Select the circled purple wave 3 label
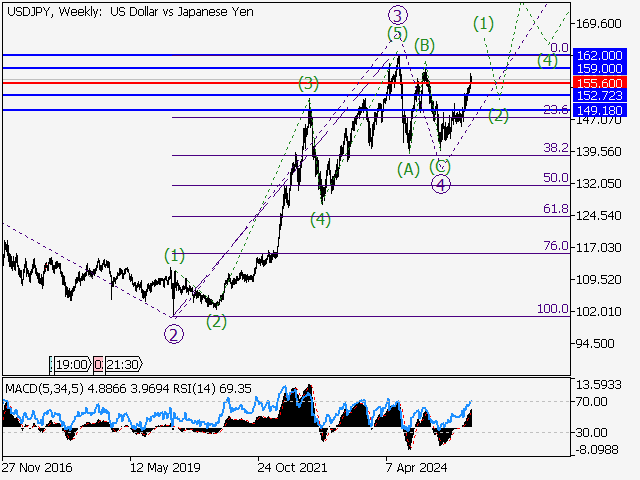This screenshot has width=640, height=480. 398,15
